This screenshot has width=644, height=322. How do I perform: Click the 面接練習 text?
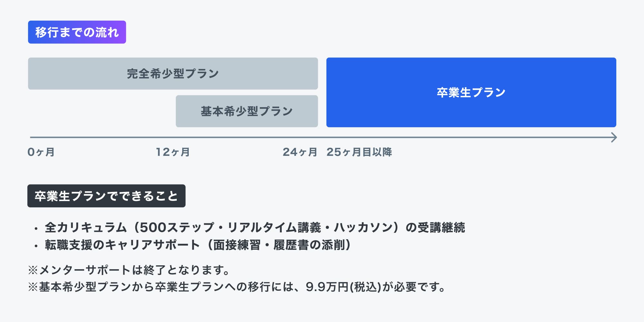point(237,245)
